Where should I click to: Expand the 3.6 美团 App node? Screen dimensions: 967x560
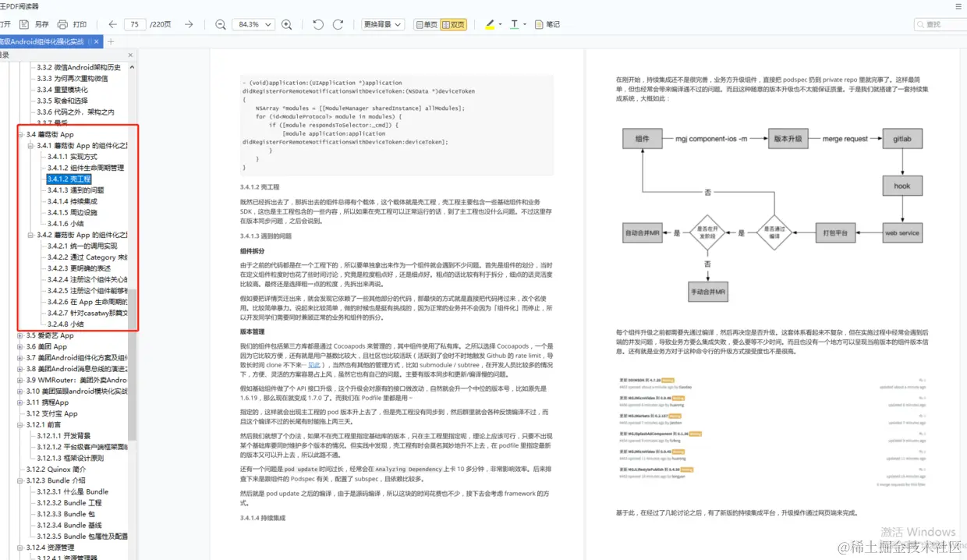pos(20,346)
